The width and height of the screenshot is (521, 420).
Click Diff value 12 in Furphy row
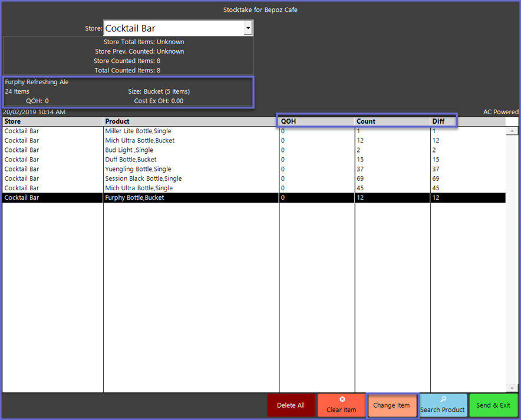436,197
